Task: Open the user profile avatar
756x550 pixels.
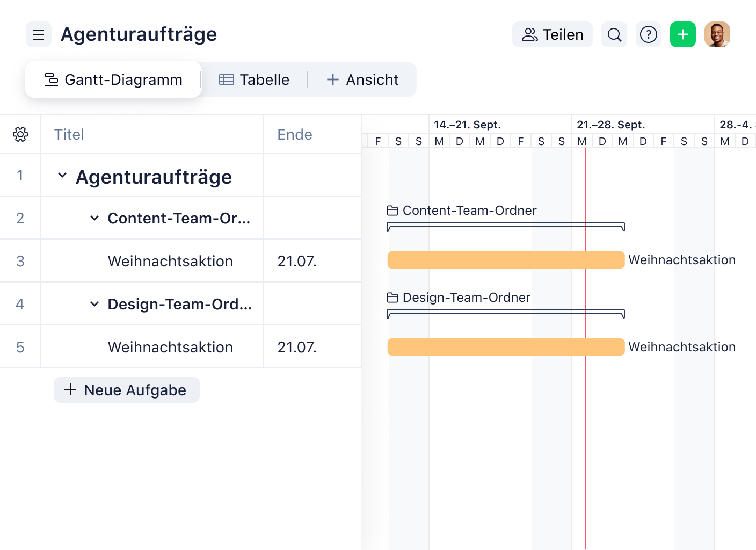Action: 717,34
